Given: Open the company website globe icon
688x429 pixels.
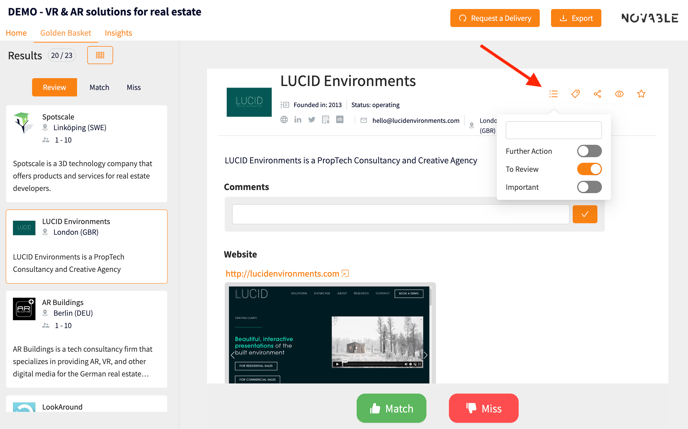Looking at the screenshot, I should (x=284, y=120).
